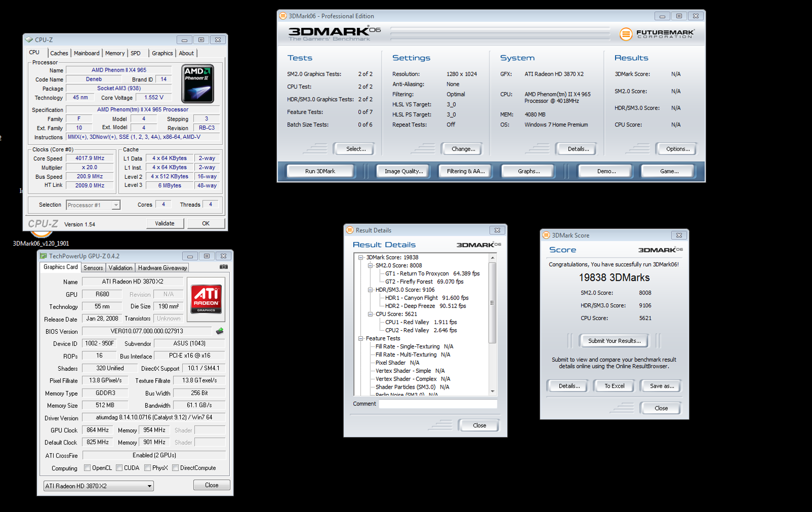Image resolution: width=812 pixels, height=512 pixels.
Task: Click the To Excel button
Action: (x=615, y=386)
